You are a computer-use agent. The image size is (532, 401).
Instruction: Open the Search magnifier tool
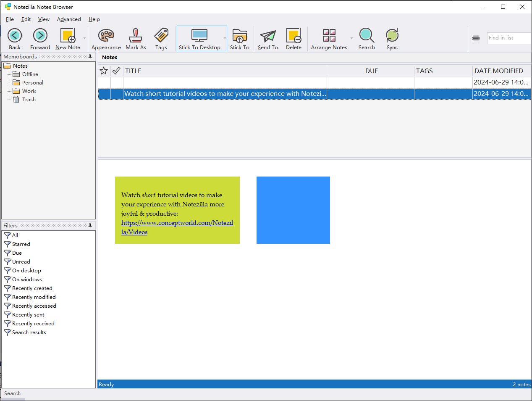[367, 36]
